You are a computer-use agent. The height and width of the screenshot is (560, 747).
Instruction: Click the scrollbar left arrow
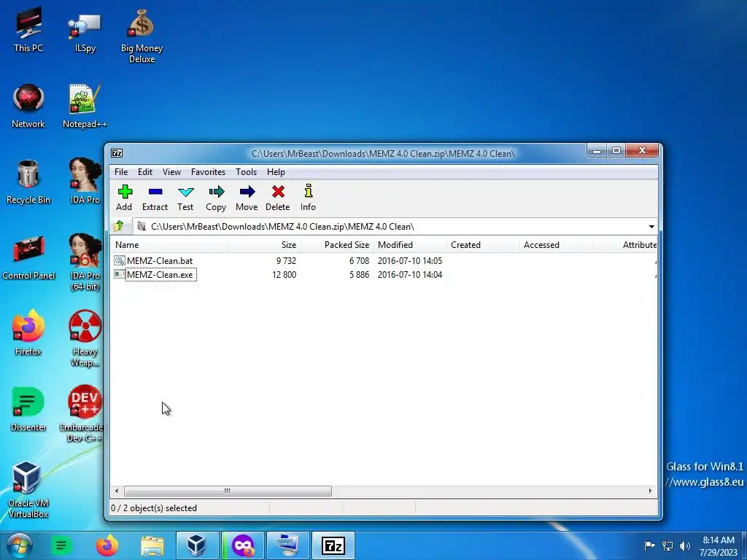pos(117,491)
